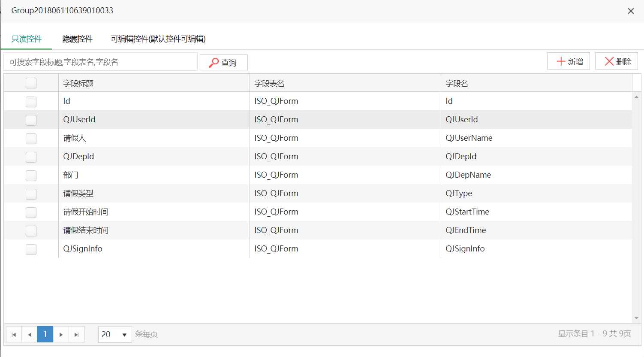Toggle the select-all header checkbox
644x357 pixels.
pos(31,83)
